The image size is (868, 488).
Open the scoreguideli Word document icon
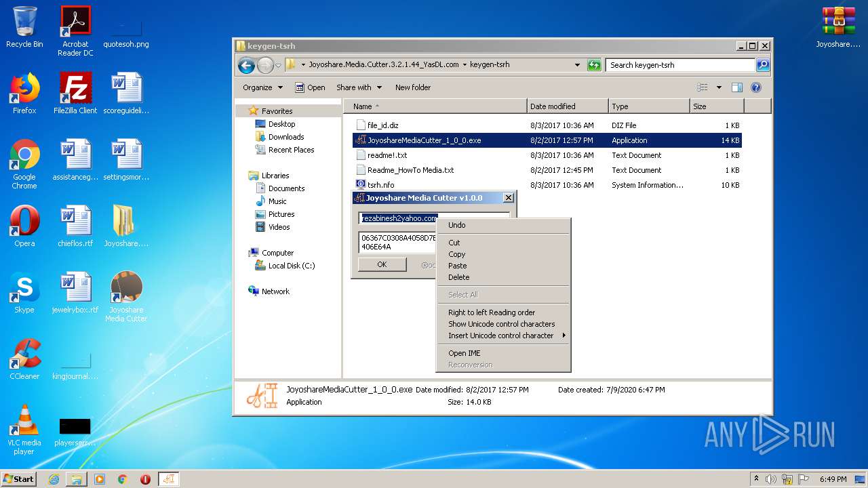(126, 94)
